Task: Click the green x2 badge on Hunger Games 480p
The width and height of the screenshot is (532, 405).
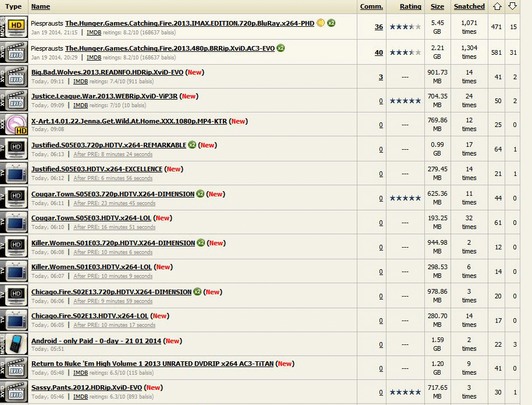Action: coord(281,48)
